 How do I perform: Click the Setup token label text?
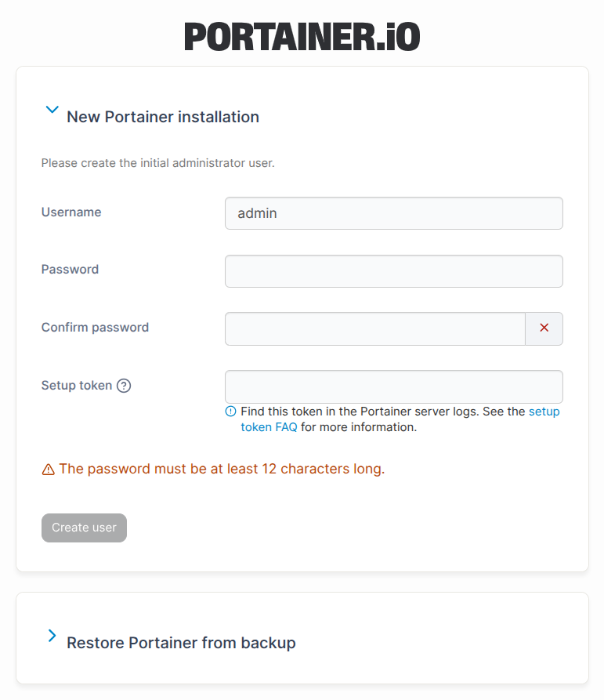click(x=77, y=385)
